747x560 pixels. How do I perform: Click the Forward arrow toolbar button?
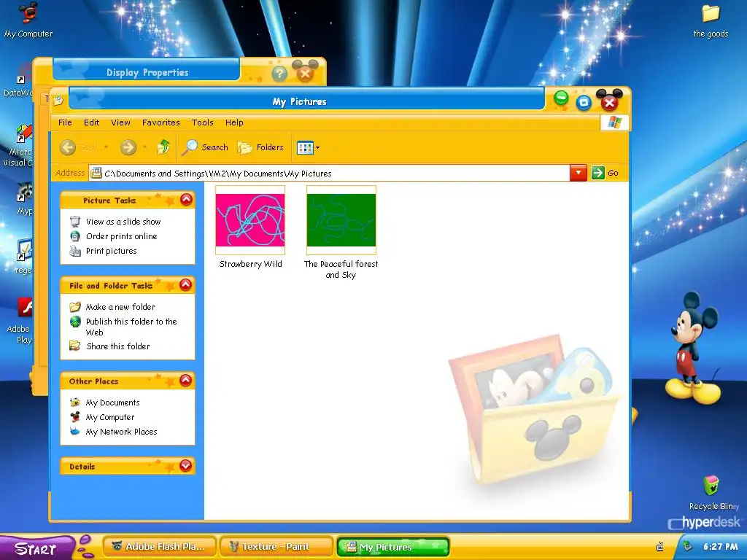pos(128,147)
